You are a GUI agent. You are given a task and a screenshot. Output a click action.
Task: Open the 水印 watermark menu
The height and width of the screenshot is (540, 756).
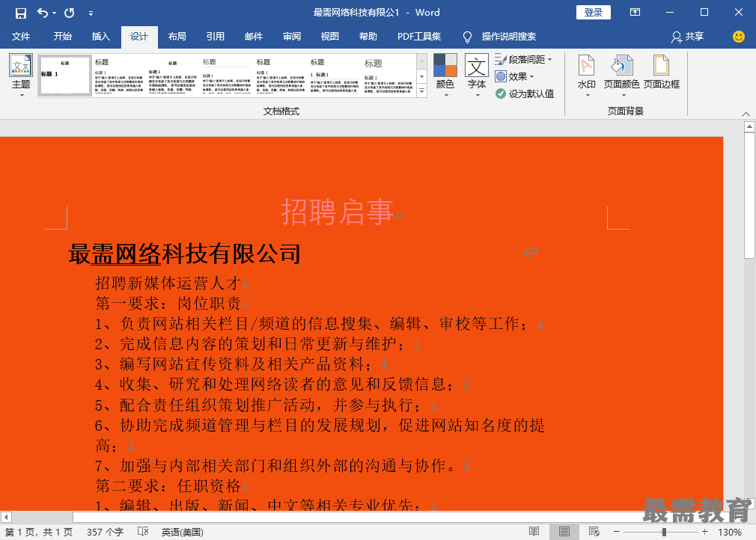coord(586,76)
